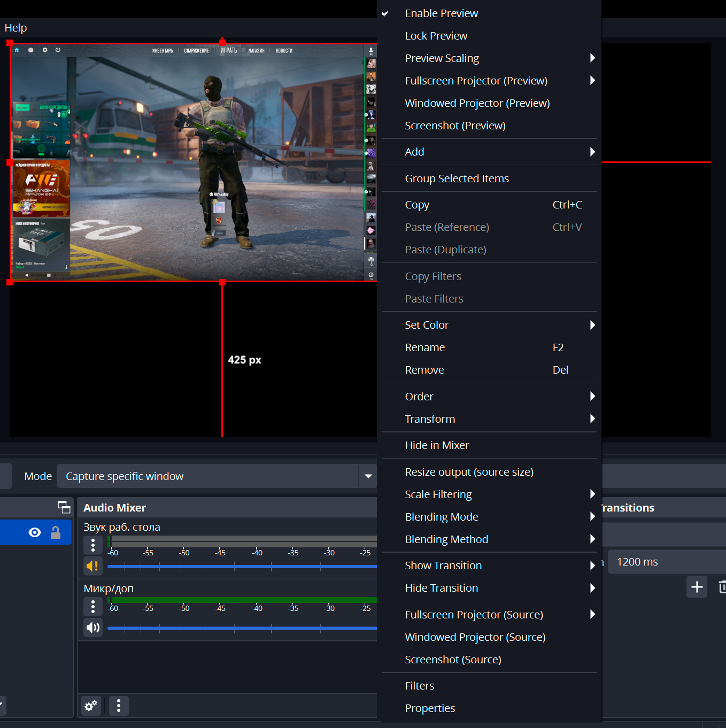
Task: Click the dock pop-out icon beside Audio Mixer
Action: [x=64, y=507]
